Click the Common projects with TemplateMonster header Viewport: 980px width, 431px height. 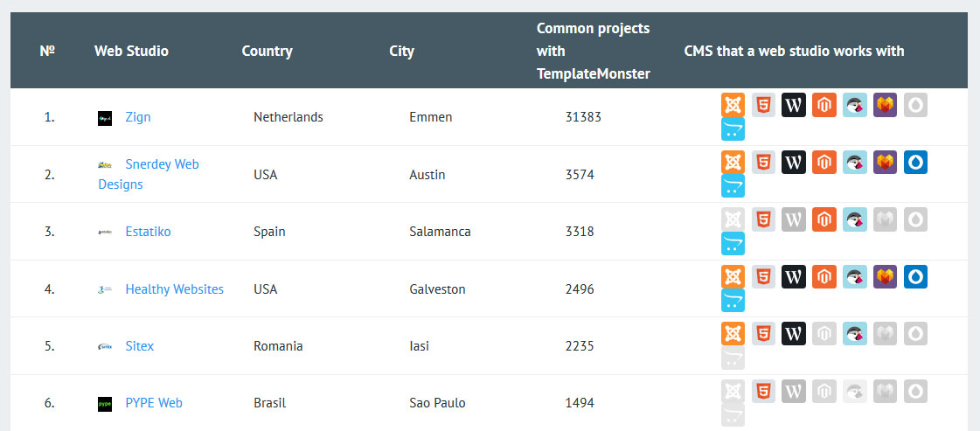tap(593, 52)
